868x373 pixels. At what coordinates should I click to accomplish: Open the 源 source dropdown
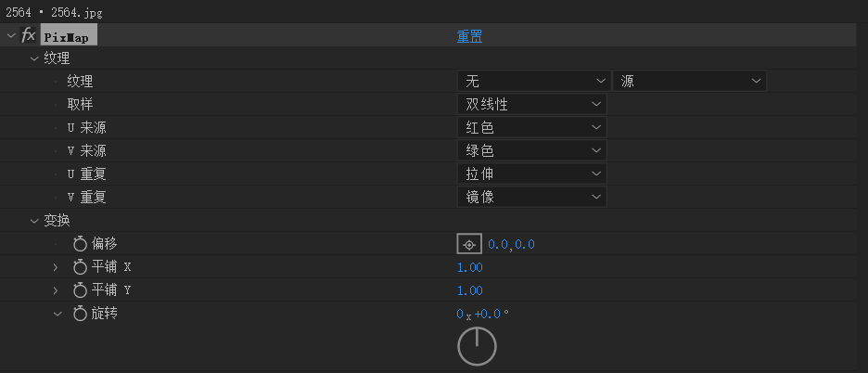(x=689, y=82)
